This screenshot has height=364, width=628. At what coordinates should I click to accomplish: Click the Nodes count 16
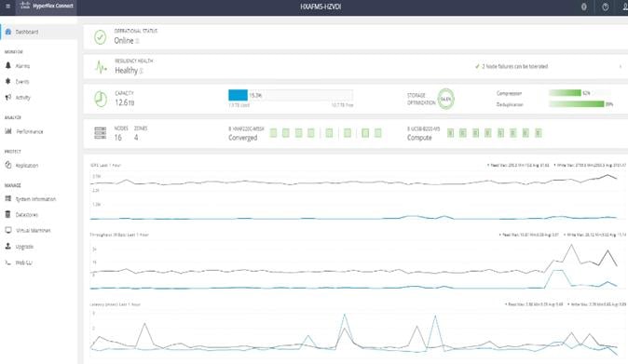coord(118,138)
